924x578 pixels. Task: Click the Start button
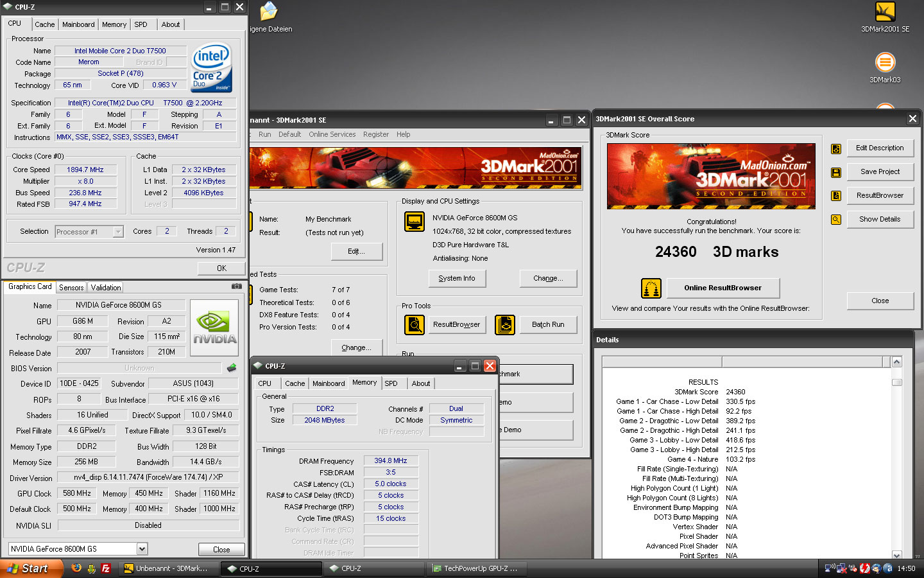[32, 568]
